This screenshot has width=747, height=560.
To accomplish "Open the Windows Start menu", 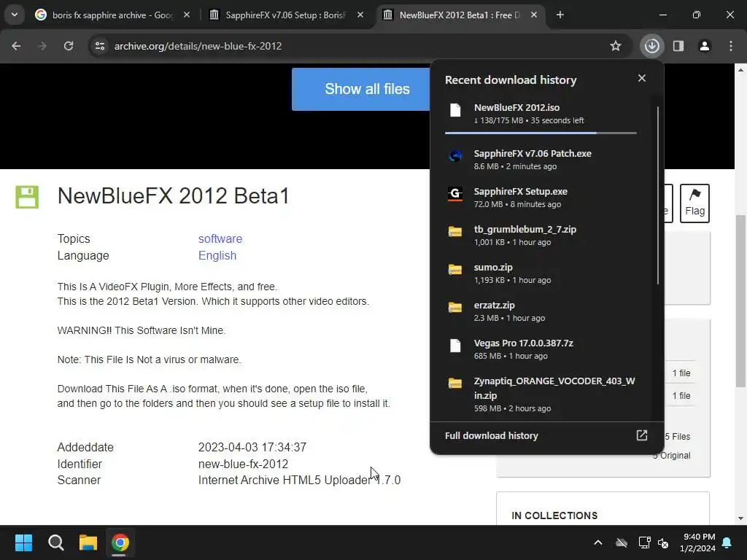I will coord(23,542).
